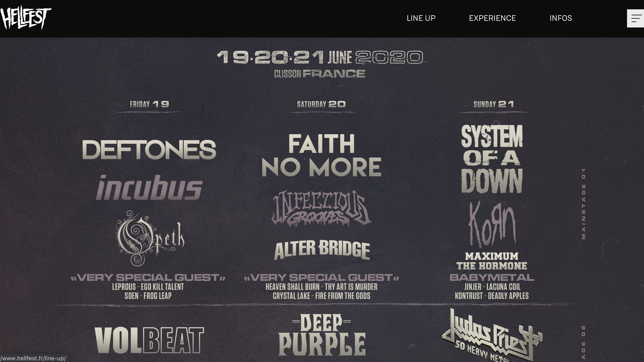Select the Faith No More logo
This screenshot has width=644, height=362.
pyautogui.click(x=321, y=155)
